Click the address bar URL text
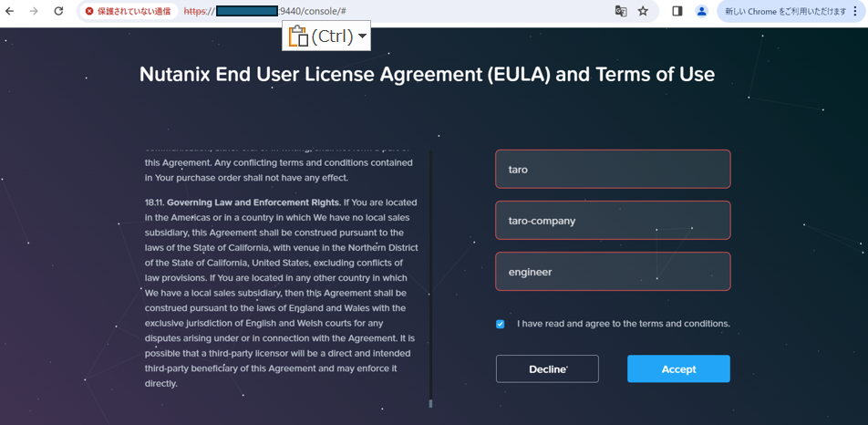This screenshot has height=425, width=868. pos(264,11)
